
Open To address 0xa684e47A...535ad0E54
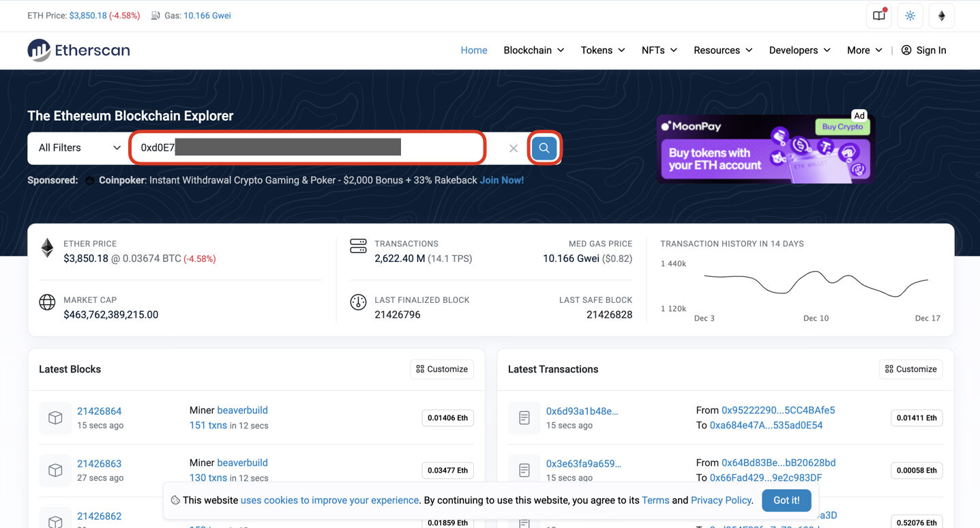(766, 425)
